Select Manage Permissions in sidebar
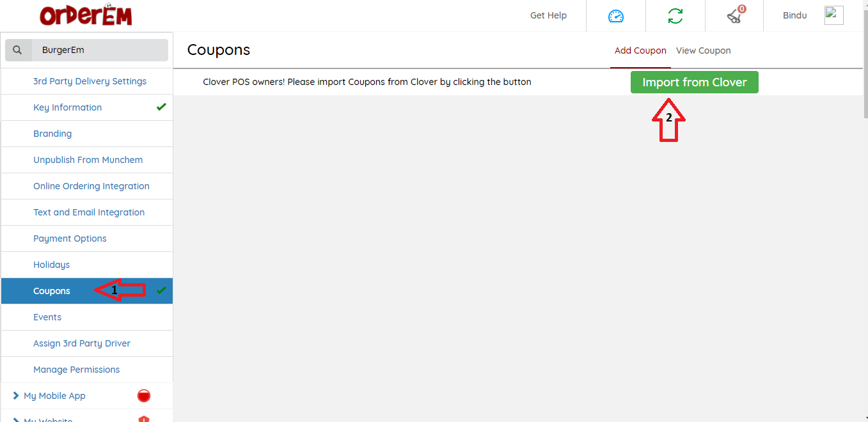This screenshot has height=422, width=868. click(76, 370)
